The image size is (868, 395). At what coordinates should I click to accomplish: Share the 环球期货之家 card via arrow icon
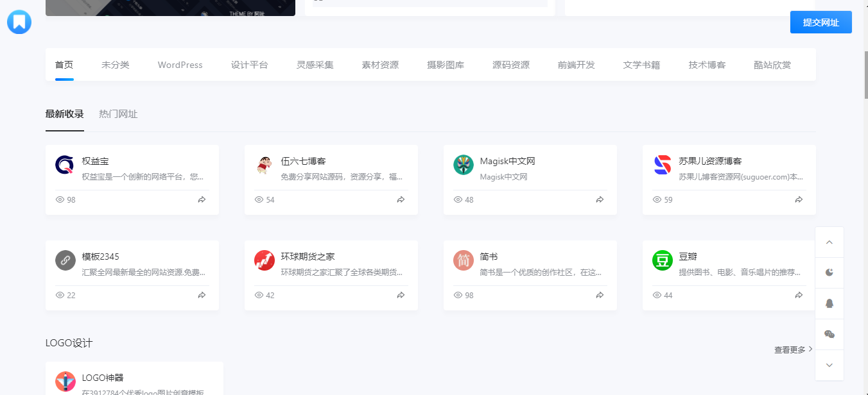(401, 295)
